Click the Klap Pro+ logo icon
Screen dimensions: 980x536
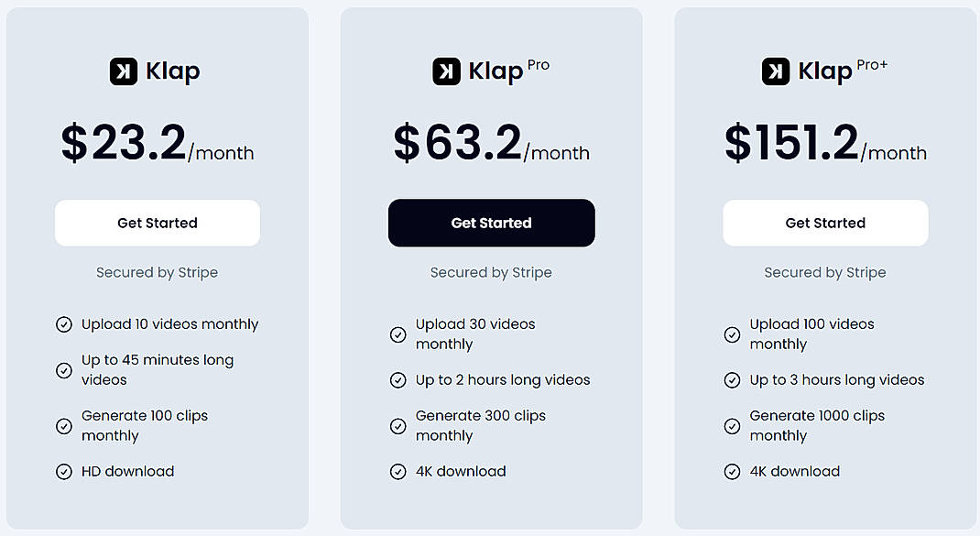click(x=776, y=71)
